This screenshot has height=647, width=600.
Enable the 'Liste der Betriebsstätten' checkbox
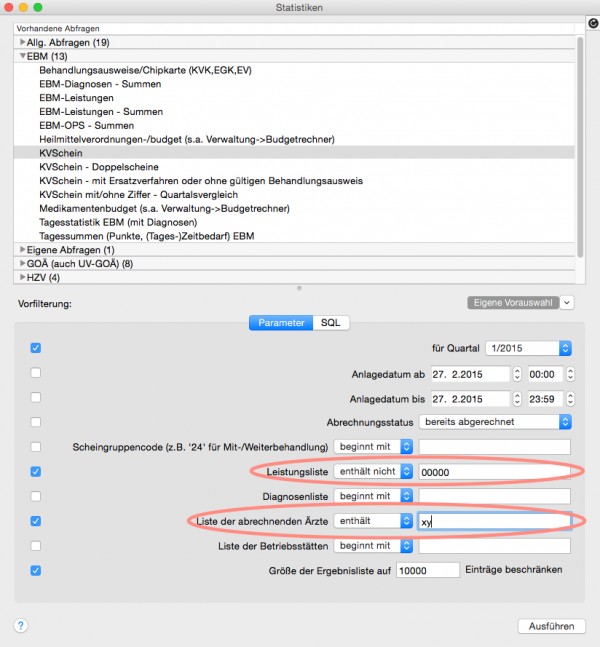[x=36, y=546]
